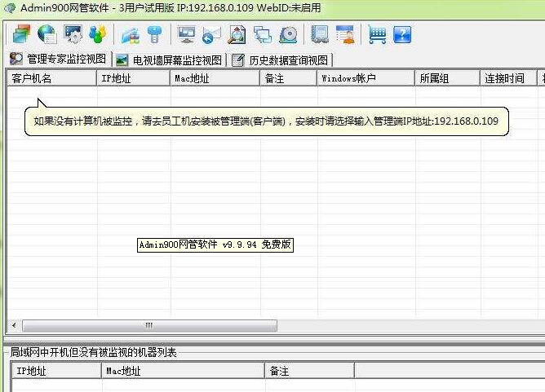Open help with the blue question mark icon

coord(402,34)
